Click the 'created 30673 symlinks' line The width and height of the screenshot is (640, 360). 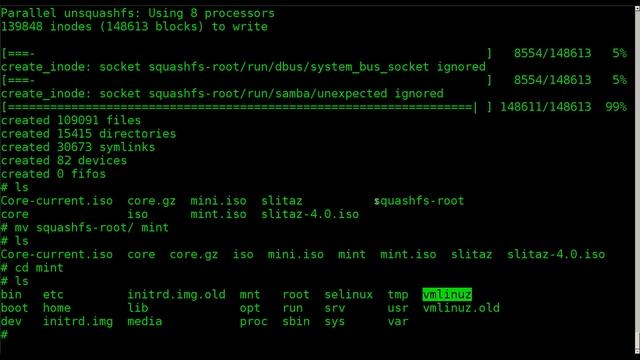pos(78,147)
